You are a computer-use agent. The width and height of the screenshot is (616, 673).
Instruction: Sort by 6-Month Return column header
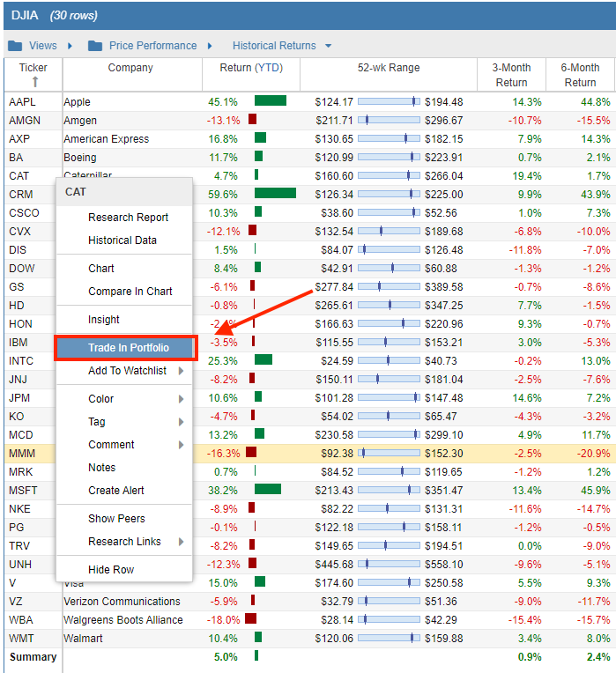tap(580, 75)
